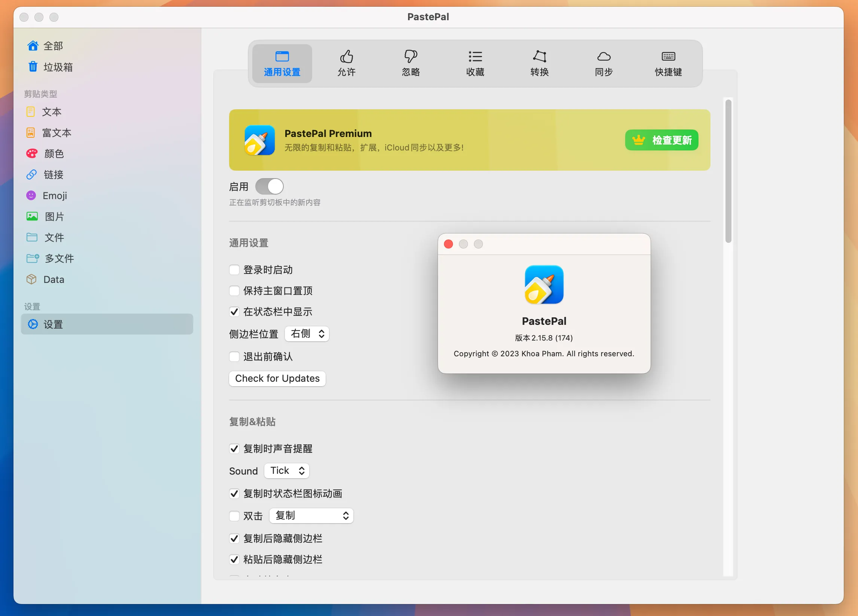This screenshot has width=858, height=616.
Task: Click the 收藏 list icon
Action: pos(475,57)
